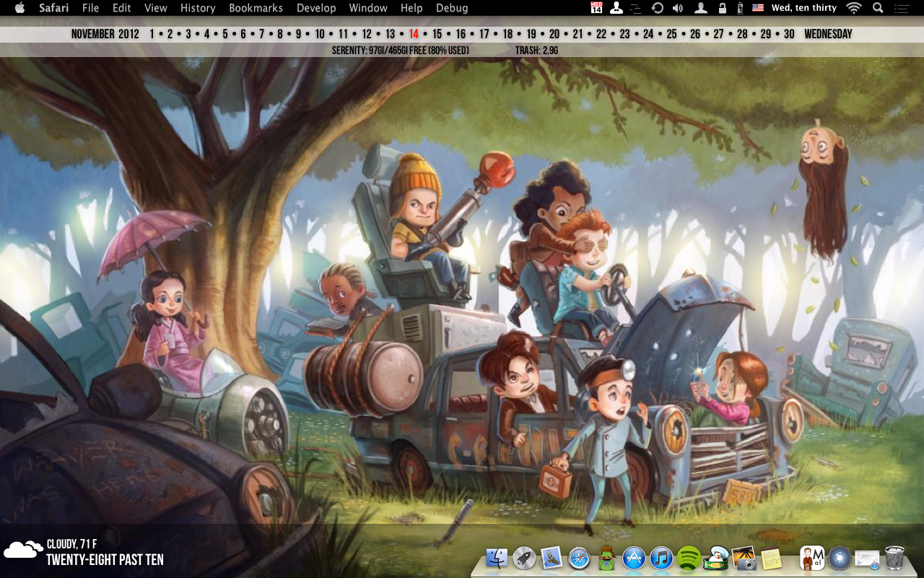Screen dimensions: 924x578
Task: Open the Edit menu
Action: [x=122, y=8]
